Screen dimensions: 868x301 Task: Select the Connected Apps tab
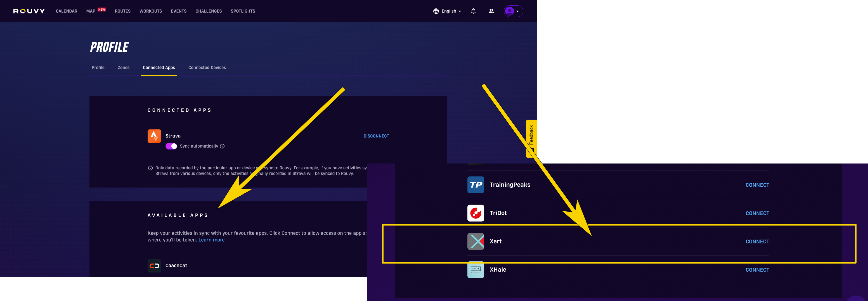[x=159, y=68]
